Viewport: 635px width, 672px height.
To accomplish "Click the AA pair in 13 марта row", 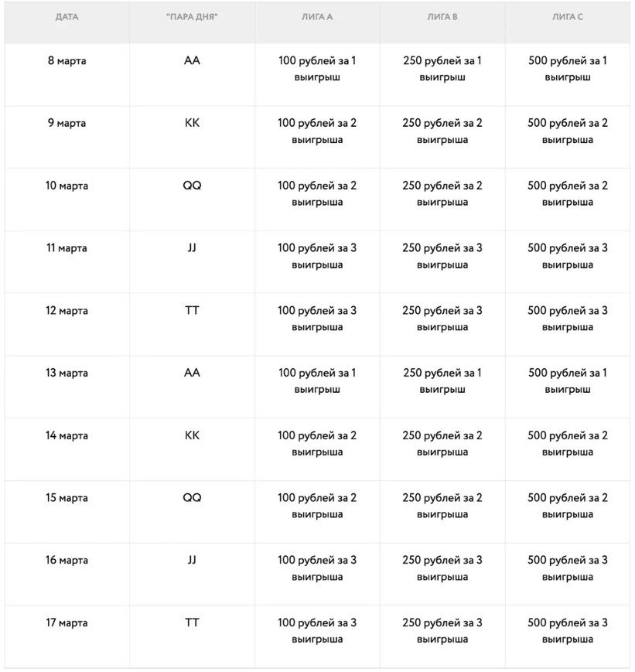I will tap(192, 373).
